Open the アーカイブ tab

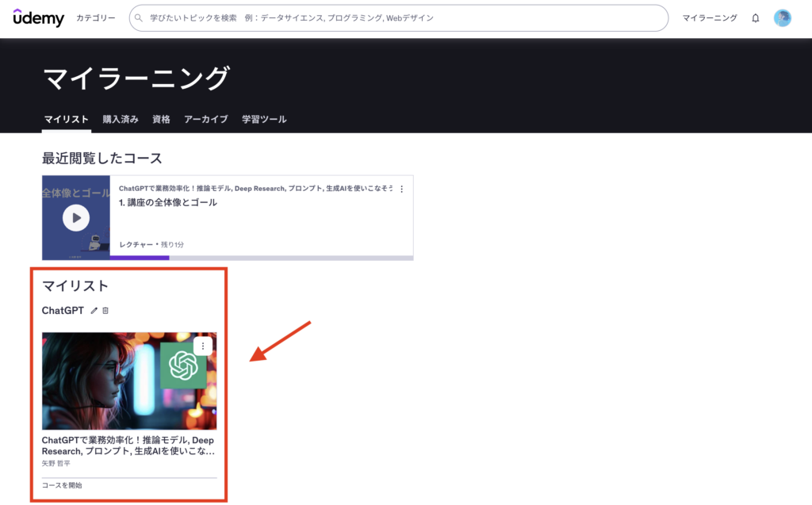point(206,119)
